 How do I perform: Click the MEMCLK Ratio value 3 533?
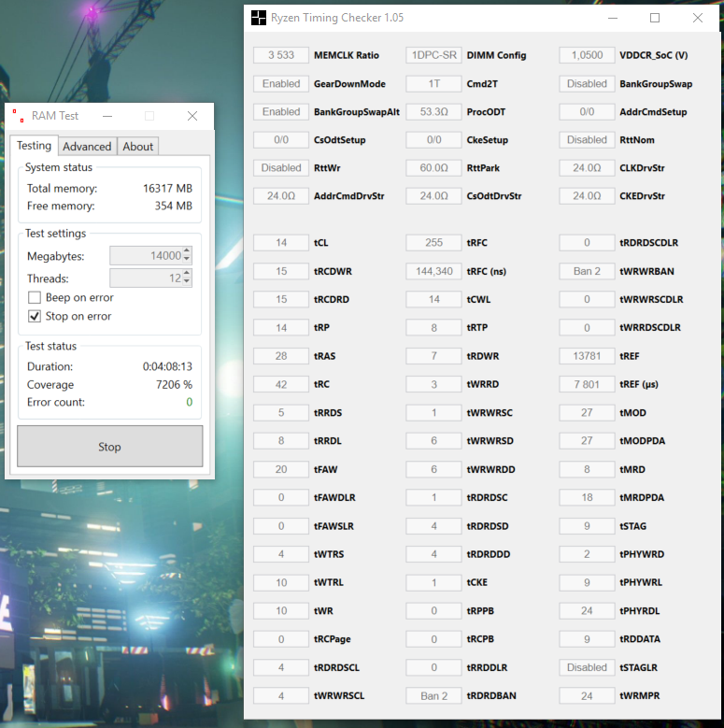pos(281,55)
